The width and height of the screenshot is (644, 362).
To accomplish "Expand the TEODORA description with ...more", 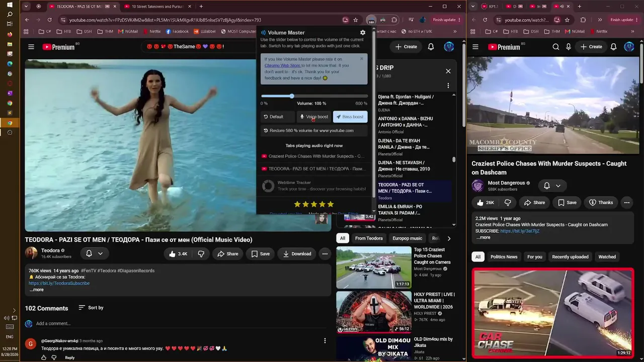I will click(36, 290).
